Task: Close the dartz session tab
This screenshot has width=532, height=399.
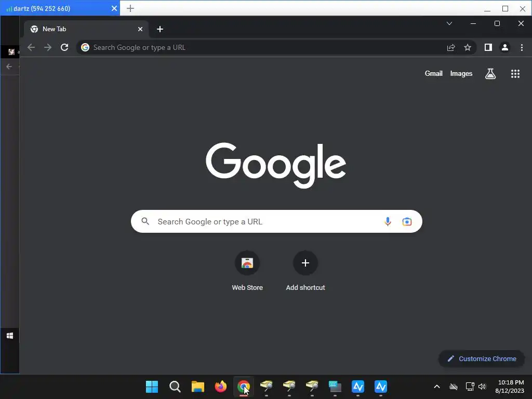Action: pos(114,8)
